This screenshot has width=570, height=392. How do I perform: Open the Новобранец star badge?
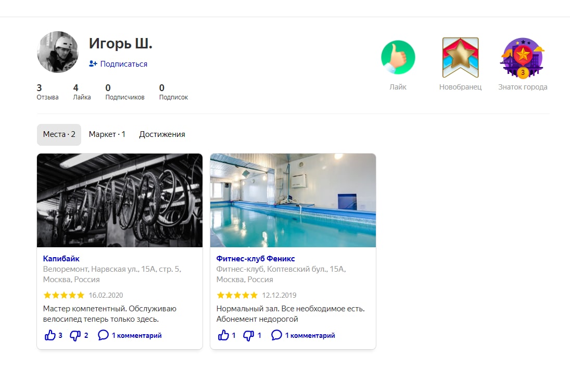tap(460, 57)
